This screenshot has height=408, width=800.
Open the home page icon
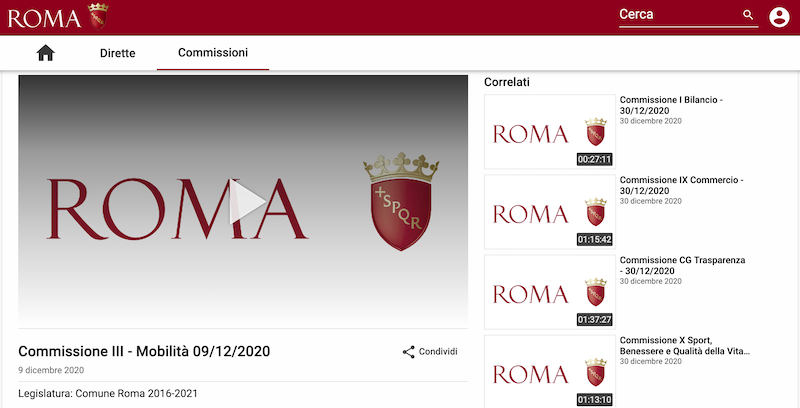pyautogui.click(x=45, y=53)
